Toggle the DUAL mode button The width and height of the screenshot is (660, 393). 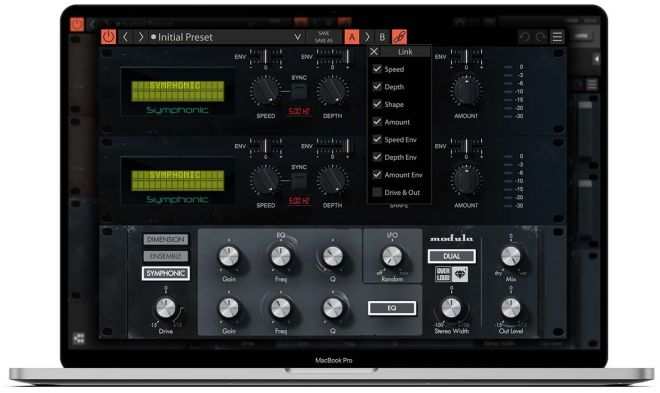(x=452, y=256)
